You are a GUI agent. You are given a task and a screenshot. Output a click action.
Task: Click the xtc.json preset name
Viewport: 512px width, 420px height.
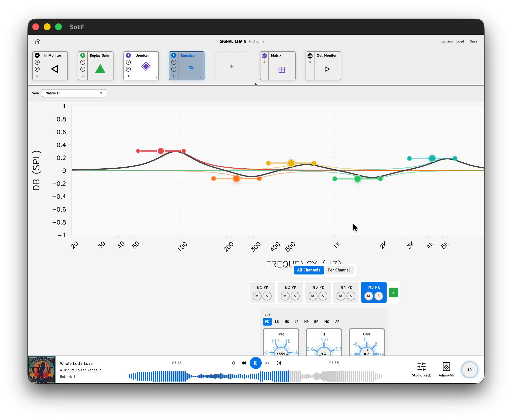pos(447,41)
